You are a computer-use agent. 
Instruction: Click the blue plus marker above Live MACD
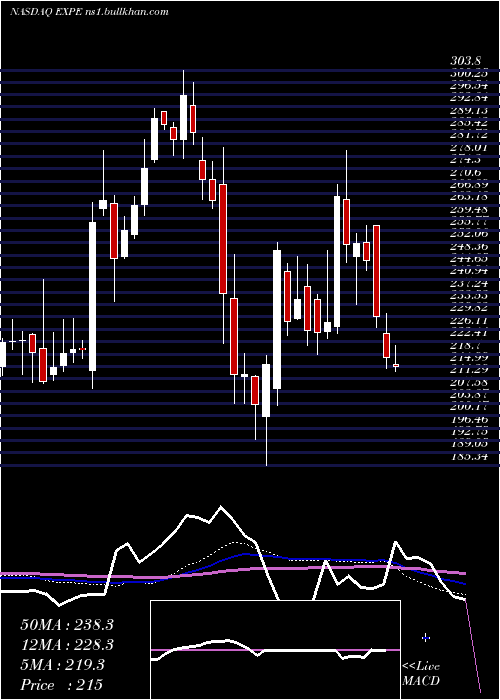425,638
